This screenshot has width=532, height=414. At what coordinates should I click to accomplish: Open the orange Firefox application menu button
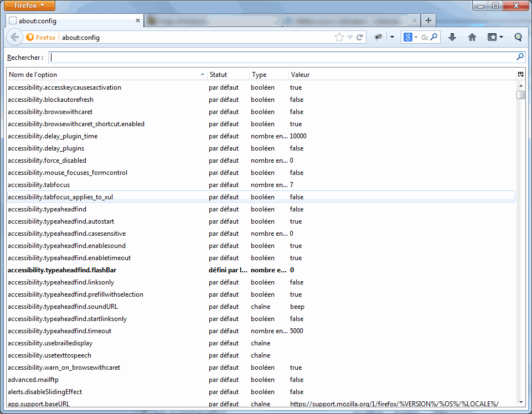(x=30, y=6)
